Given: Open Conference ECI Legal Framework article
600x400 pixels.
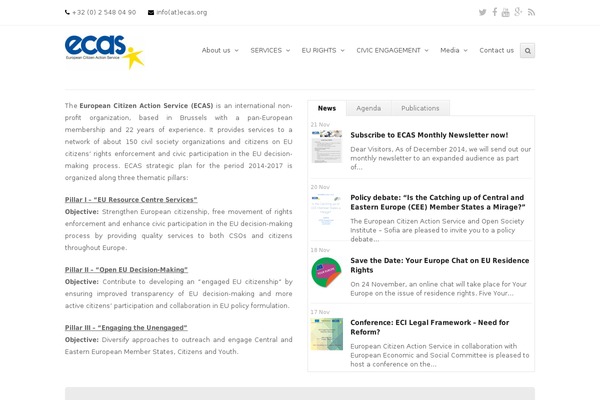Looking at the screenshot, I should (429, 327).
